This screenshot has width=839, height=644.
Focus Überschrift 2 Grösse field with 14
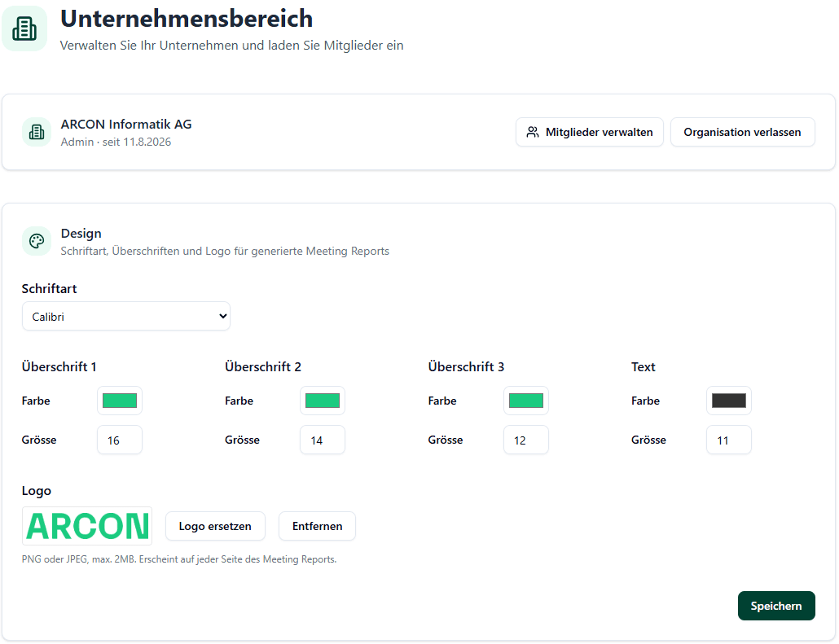tap(322, 440)
